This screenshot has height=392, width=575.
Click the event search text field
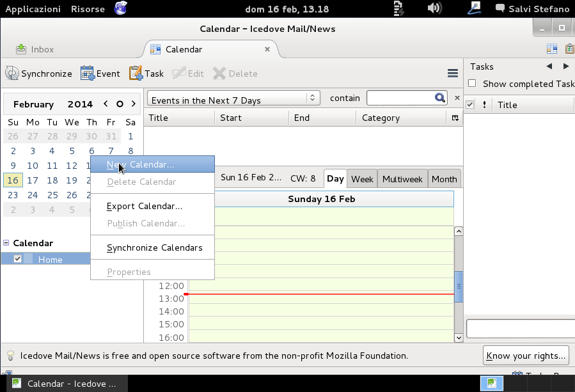pyautogui.click(x=400, y=98)
